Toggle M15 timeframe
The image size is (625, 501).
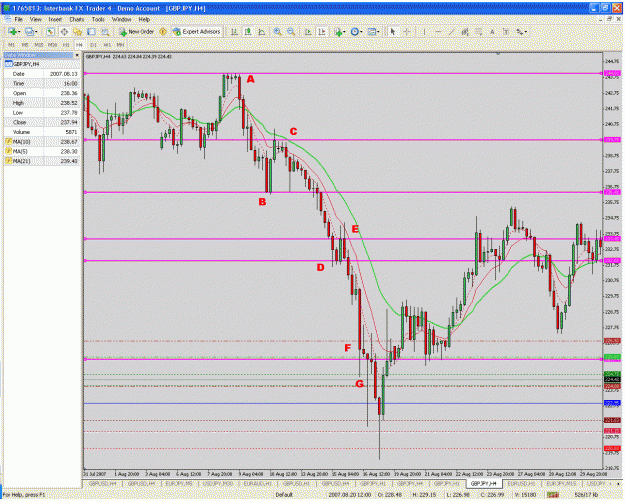[39, 45]
